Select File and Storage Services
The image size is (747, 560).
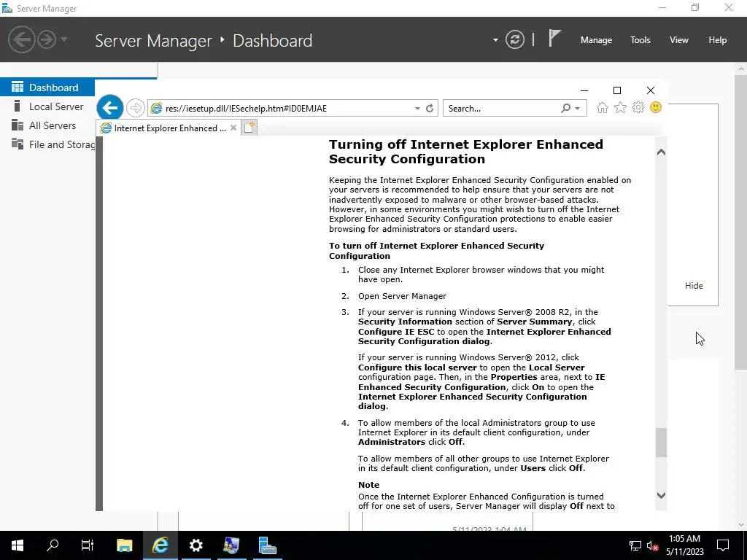pyautogui.click(x=47, y=145)
